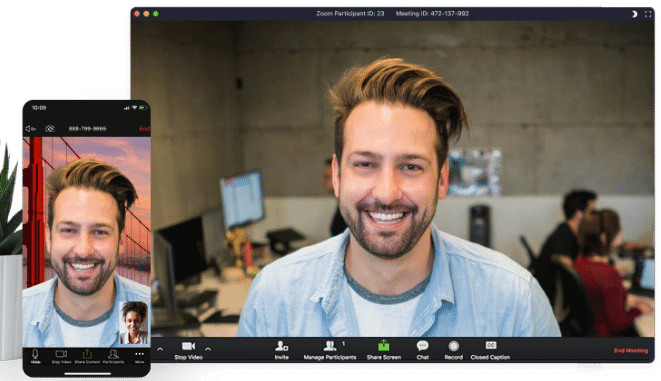This screenshot has height=381, width=661.
Task: Click the red End Meeting link
Action: click(631, 350)
